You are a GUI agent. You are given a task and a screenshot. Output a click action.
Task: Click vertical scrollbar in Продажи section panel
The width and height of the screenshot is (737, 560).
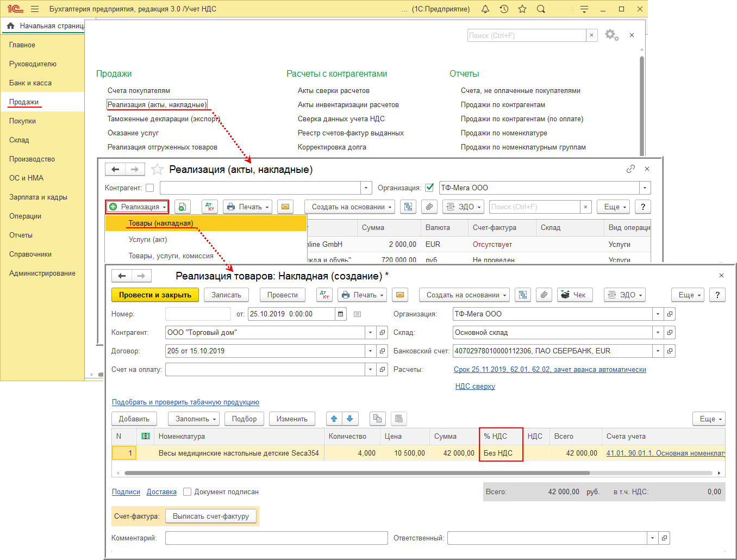click(642, 106)
